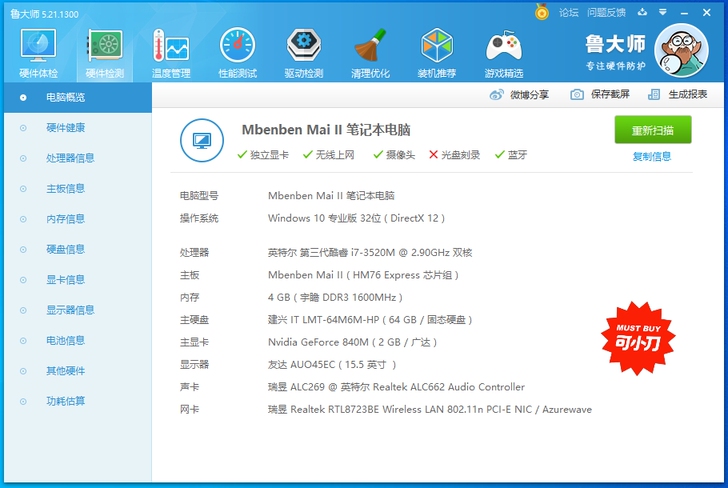Switch to 电池信息 sidebar item

(78, 340)
